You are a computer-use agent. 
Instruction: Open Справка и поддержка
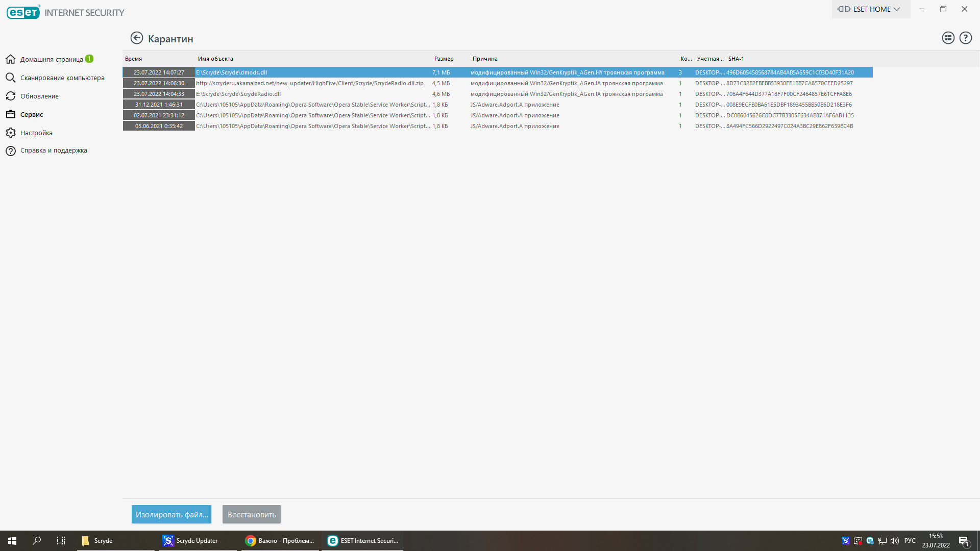(54, 151)
